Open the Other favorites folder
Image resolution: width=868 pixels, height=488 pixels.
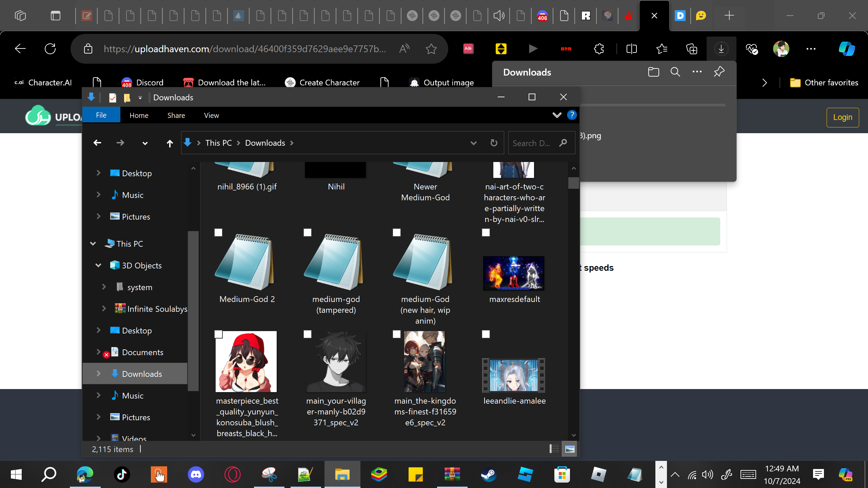click(x=824, y=83)
